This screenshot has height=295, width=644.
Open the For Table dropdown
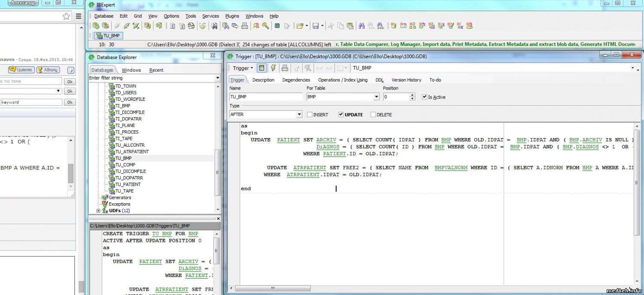[377, 97]
